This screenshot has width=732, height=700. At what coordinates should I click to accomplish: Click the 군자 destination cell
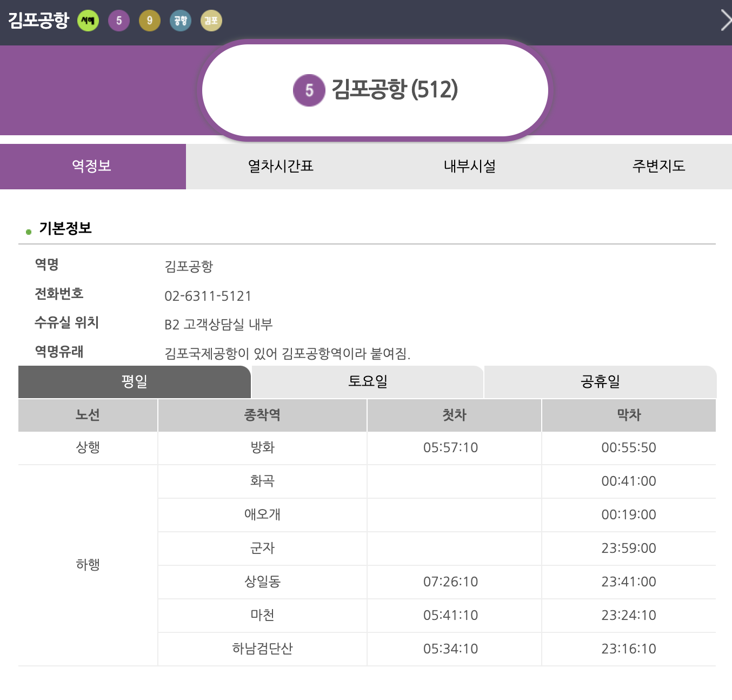point(262,549)
